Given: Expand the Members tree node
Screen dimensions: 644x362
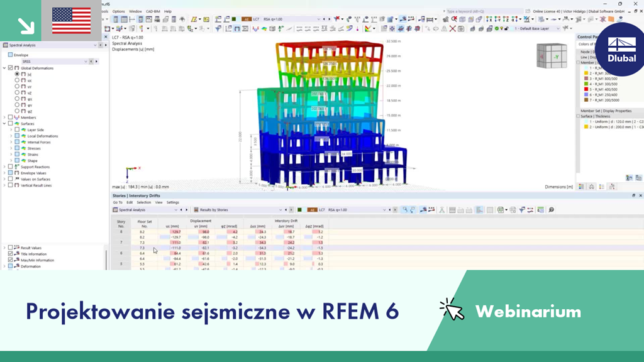Looking at the screenshot, I should pos(4,118).
